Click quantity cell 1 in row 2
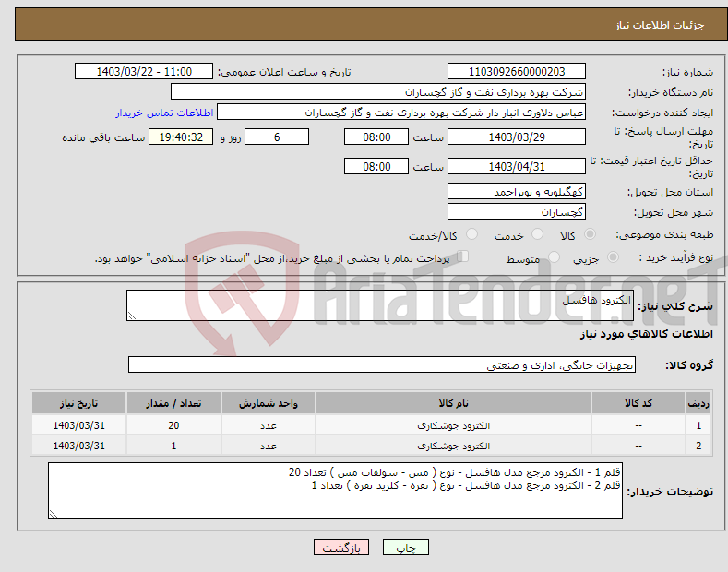 173,446
